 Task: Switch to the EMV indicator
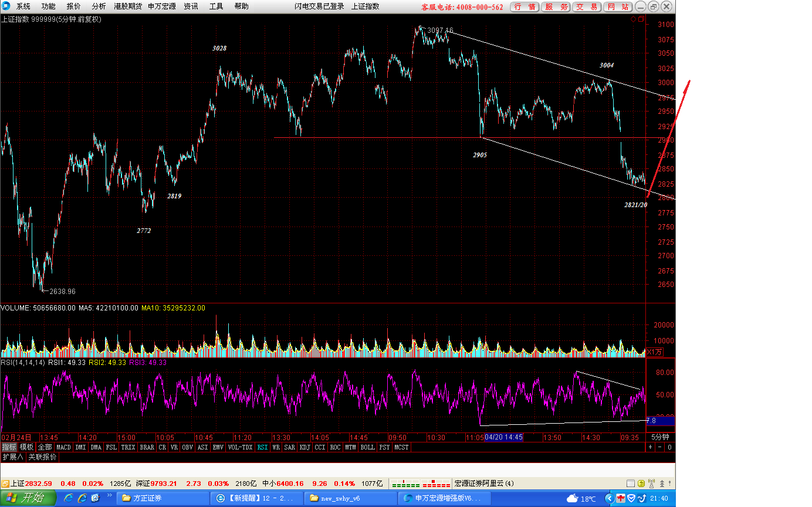(218, 447)
